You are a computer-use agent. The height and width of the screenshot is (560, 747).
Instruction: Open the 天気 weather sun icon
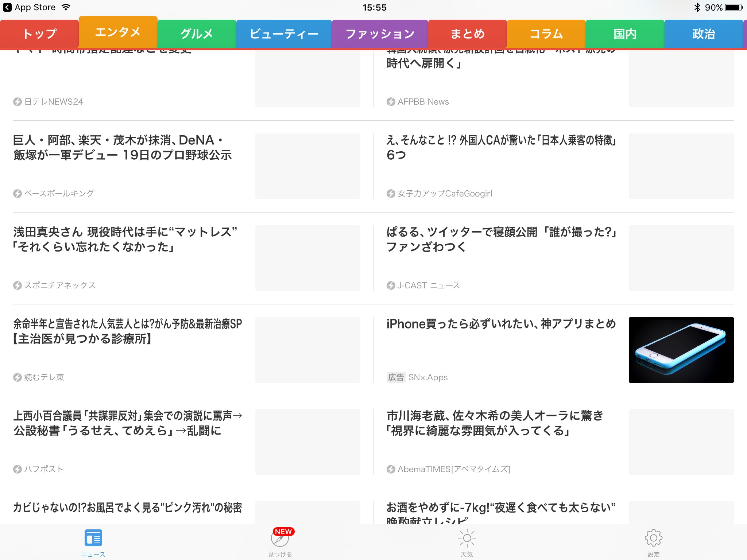pyautogui.click(x=467, y=538)
